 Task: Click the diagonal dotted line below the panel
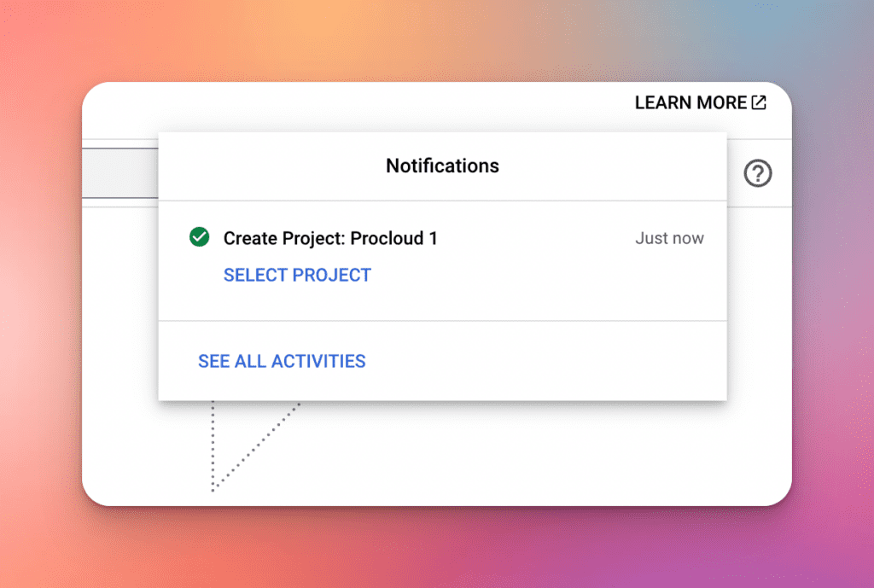256,444
